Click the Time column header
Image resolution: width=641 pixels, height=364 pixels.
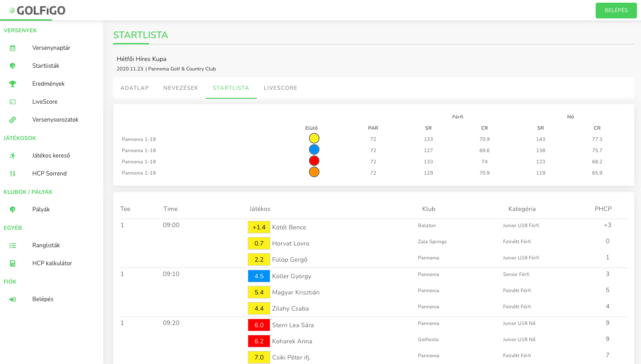coord(171,209)
